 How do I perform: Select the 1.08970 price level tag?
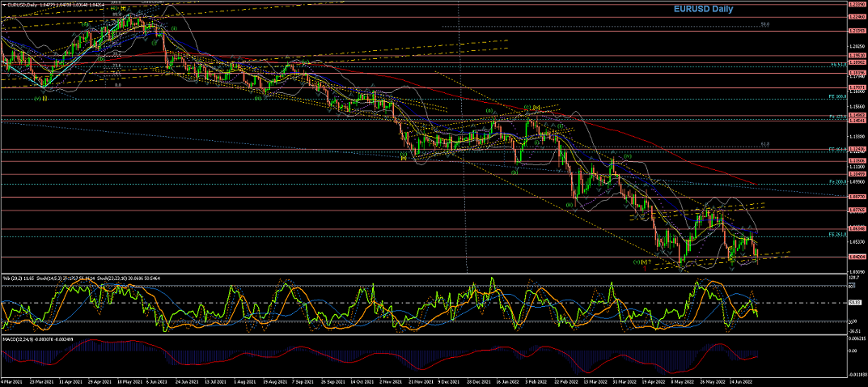(x=857, y=197)
